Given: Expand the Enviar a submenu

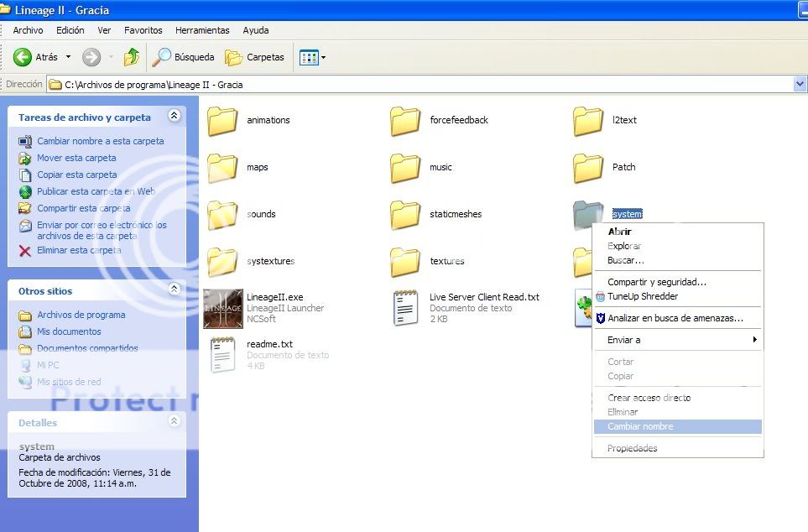Looking at the screenshot, I should (678, 340).
